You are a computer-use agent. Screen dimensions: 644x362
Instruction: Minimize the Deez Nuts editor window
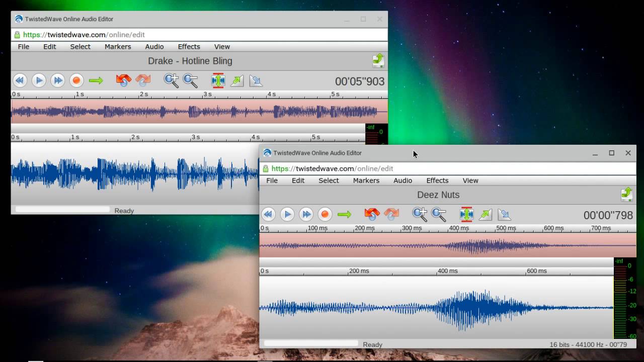point(595,153)
